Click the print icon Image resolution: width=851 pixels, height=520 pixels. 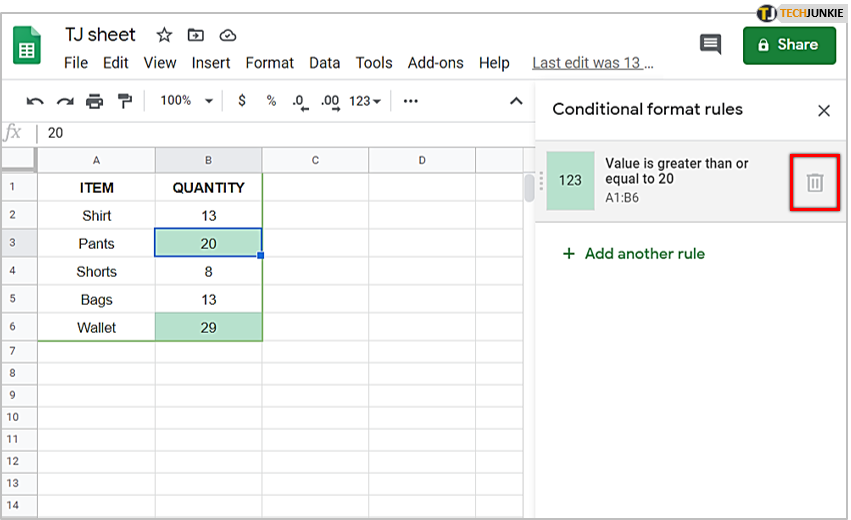pos(94,101)
